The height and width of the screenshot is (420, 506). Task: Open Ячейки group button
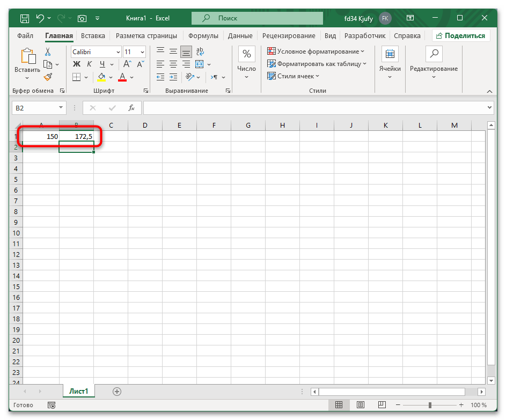pyautogui.click(x=390, y=63)
